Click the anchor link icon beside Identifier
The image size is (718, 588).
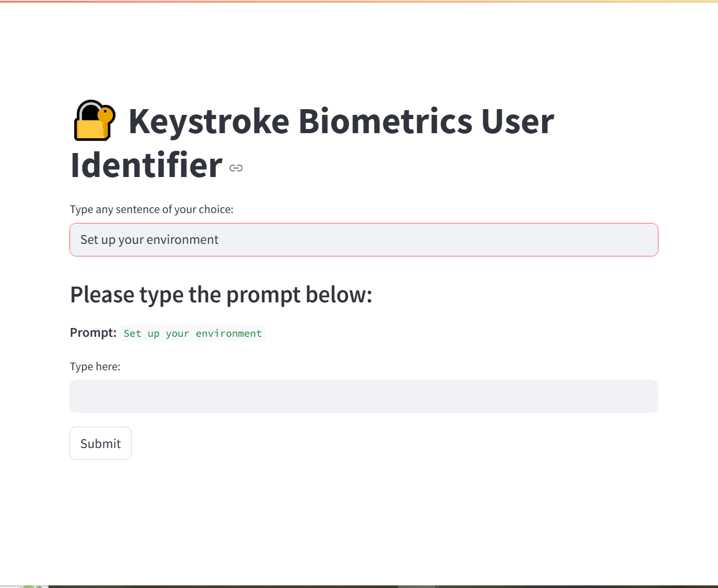point(236,168)
